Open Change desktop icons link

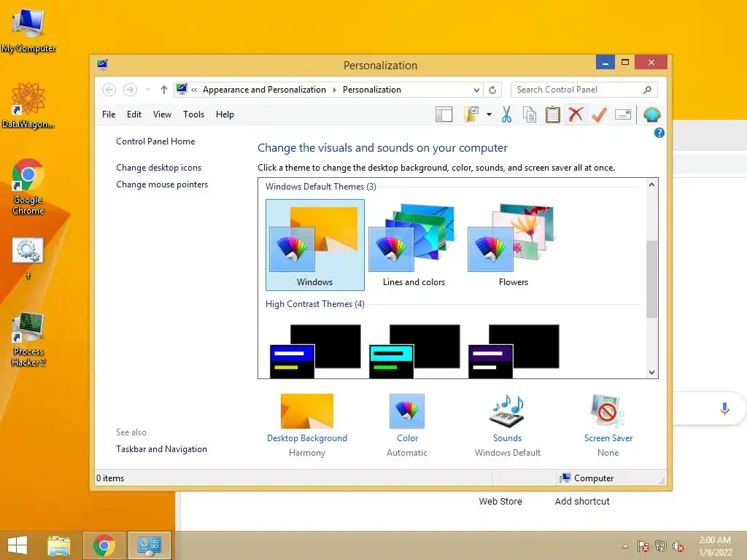(x=158, y=168)
